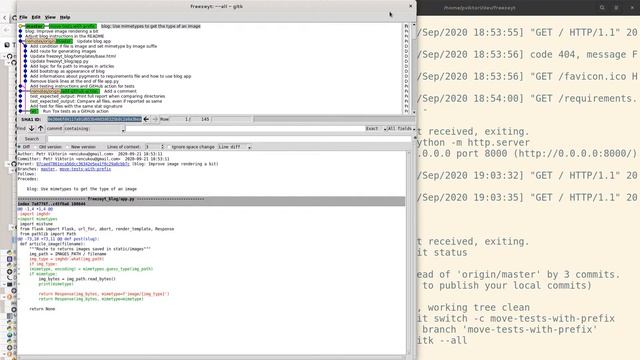The height and width of the screenshot is (360, 640).
Task: Open the Edit menu in gitk
Action: (36, 17)
